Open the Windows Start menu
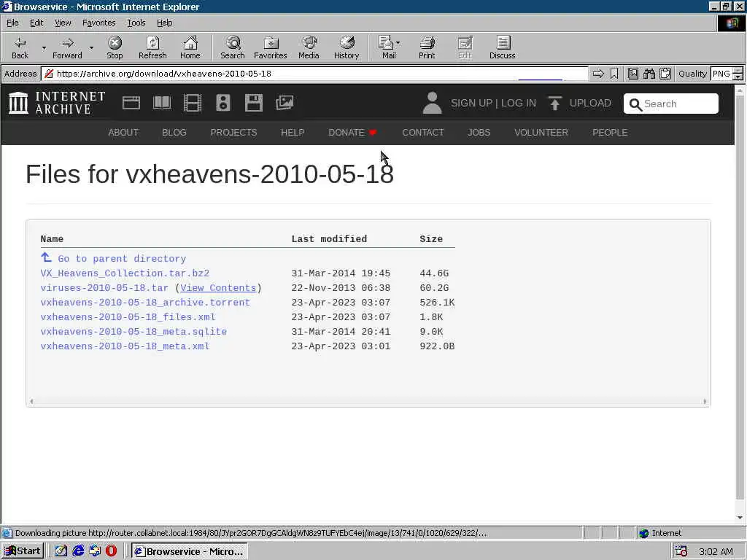Viewport: 747px width, 560px height. 23,551
